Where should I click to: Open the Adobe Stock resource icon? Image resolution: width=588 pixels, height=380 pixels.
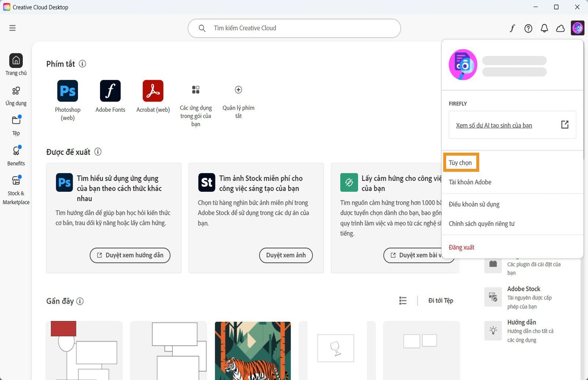(x=493, y=297)
